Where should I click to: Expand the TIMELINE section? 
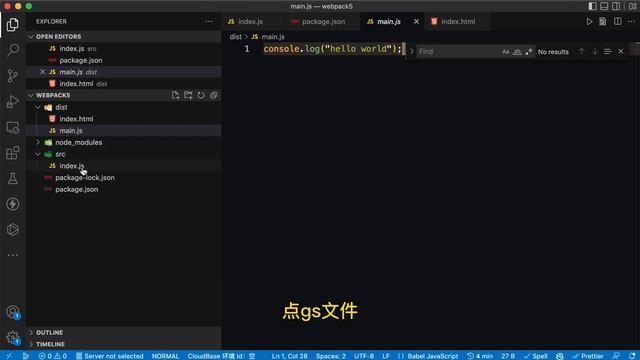124,344
